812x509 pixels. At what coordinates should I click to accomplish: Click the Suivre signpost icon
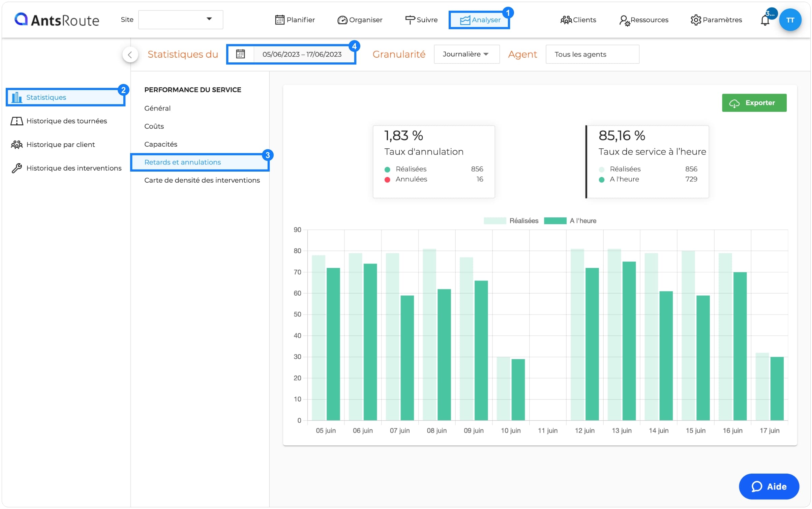coord(410,20)
